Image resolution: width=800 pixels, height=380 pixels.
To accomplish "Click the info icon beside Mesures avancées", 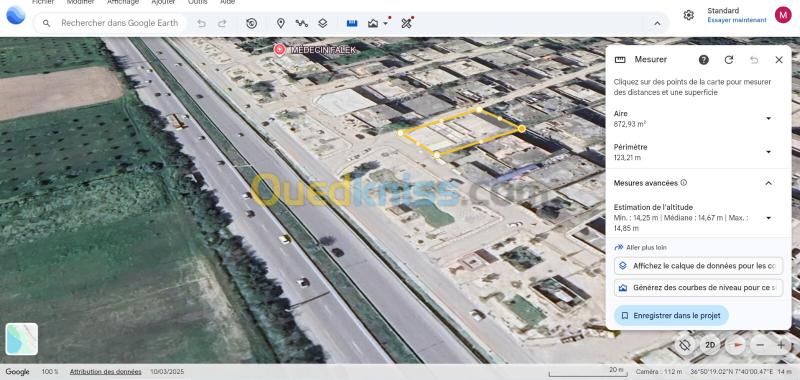I will 684,183.
